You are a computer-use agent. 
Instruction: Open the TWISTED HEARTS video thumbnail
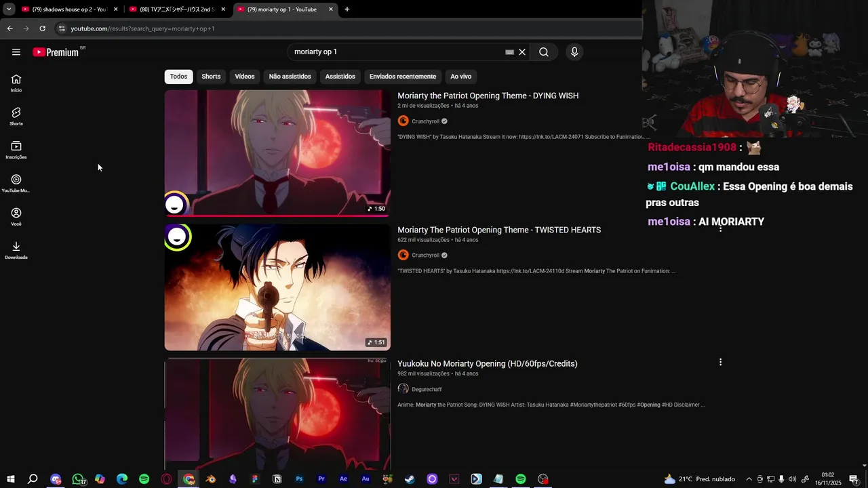coord(277,287)
